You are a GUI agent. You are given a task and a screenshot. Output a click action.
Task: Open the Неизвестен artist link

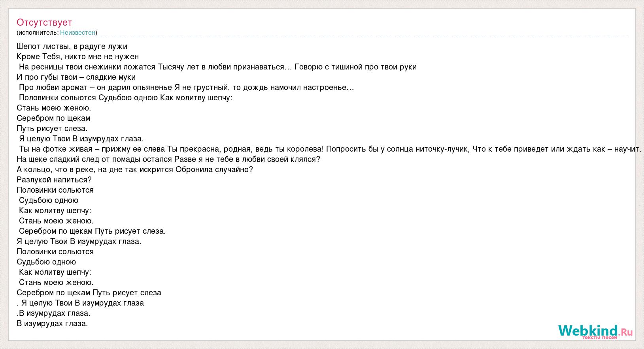click(x=78, y=33)
